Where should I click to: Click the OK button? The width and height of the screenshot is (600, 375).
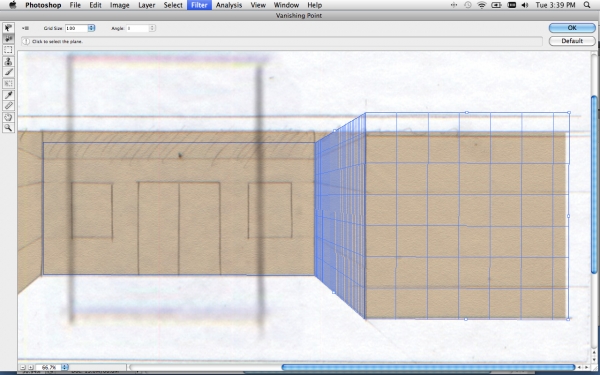572,28
